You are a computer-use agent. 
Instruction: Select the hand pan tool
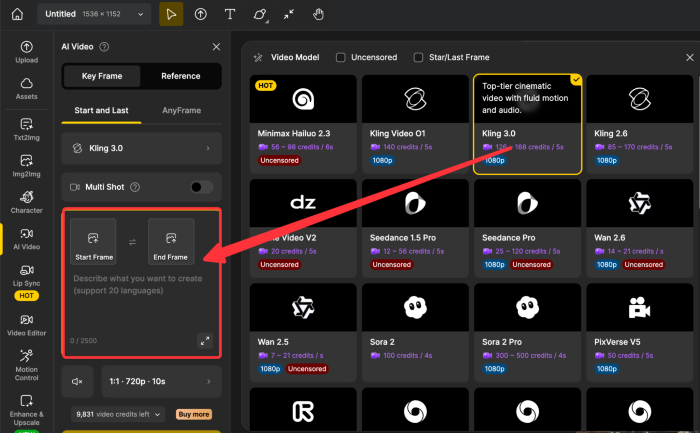tap(318, 15)
